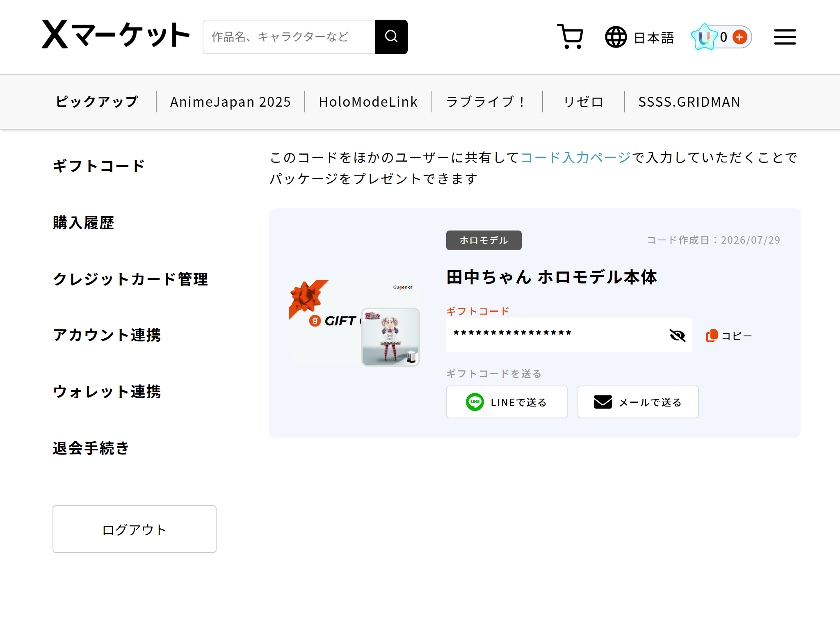Screen dimensions: 840x630
Task: Open the SSSS.GRIDMAN tab
Action: point(689,102)
